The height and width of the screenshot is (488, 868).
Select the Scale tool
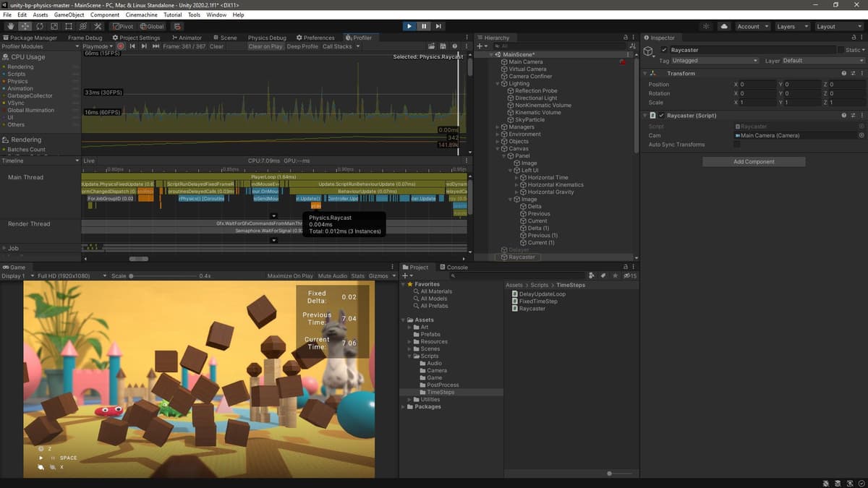click(x=54, y=26)
